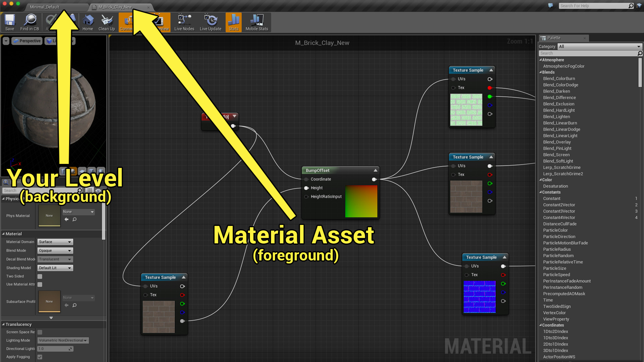Select Blend_Overlay in the Palette list
Screen dimensions: 644x362
pyautogui.click(x=557, y=142)
